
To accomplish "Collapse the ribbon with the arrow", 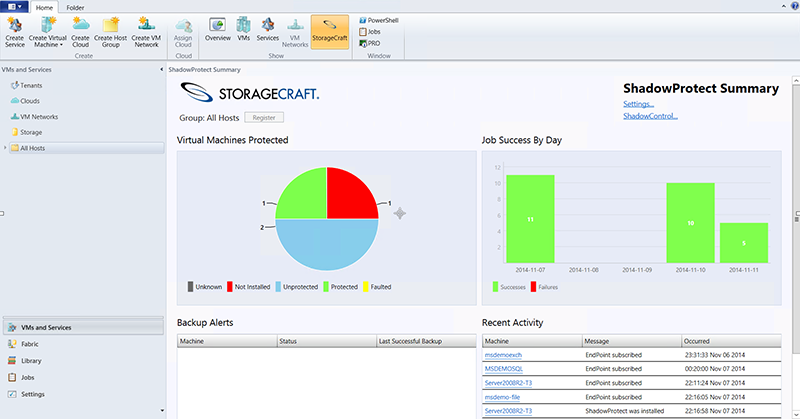I will (x=784, y=6).
